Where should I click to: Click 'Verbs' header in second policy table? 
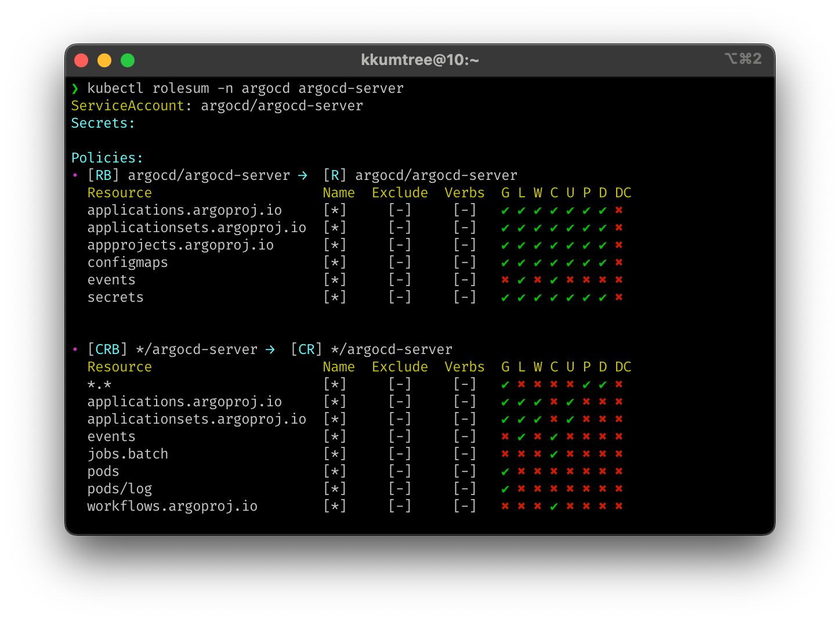465,367
